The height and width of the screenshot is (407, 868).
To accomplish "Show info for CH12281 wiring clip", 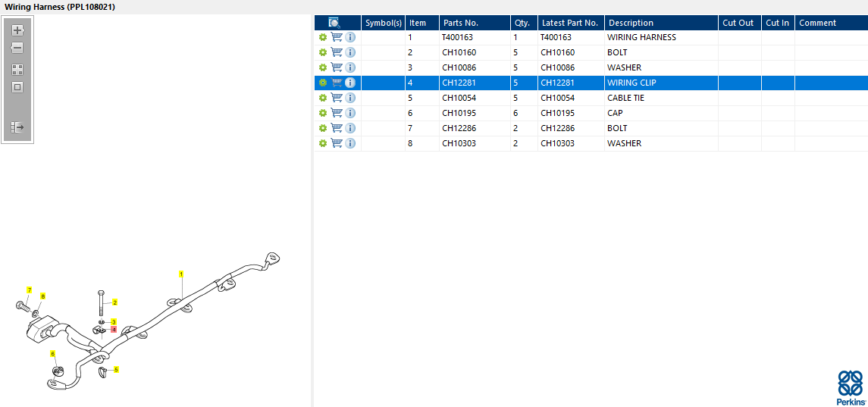I will [x=350, y=83].
